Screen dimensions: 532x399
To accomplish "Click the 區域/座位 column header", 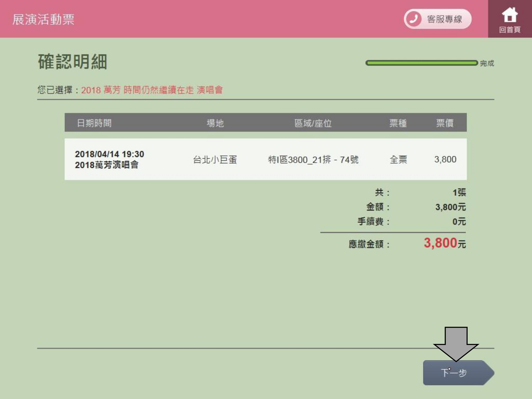I will [313, 123].
